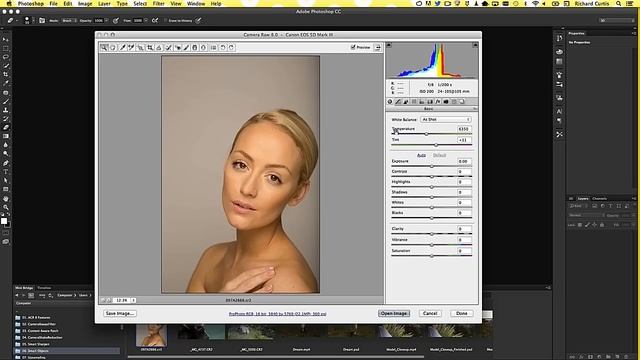
Task: Select the Lasso tool in Photoshop toolbar
Action: [x=6, y=57]
